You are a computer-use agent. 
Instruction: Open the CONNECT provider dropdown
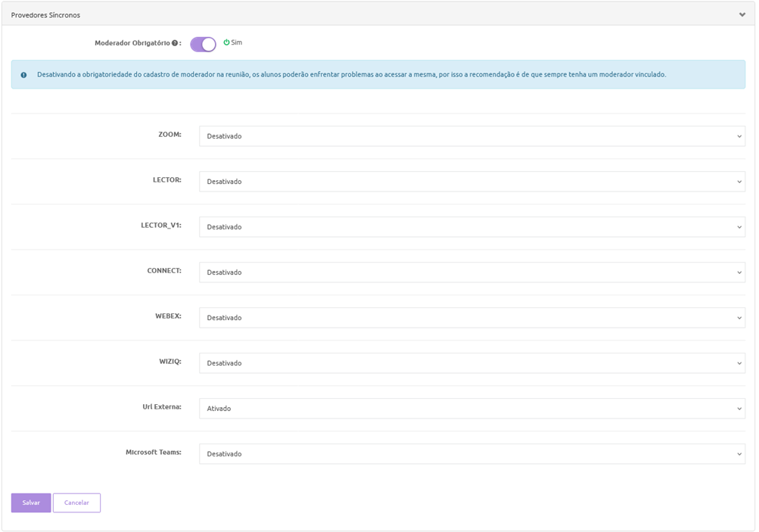(471, 272)
